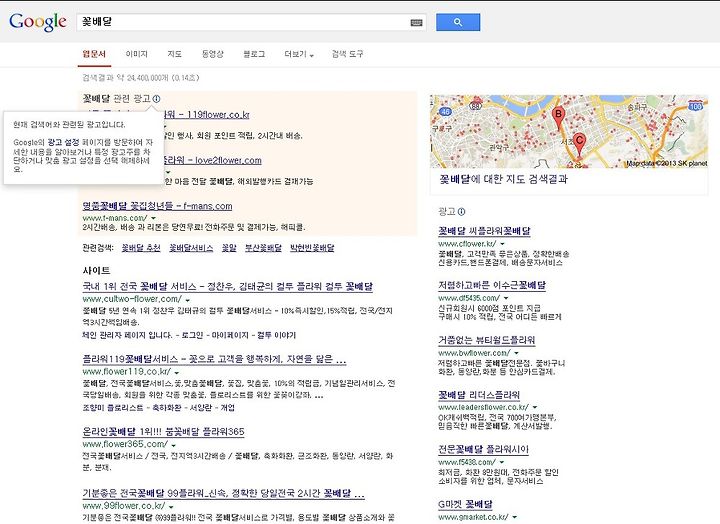Open the 광고 설정 link in the tooltip
Viewport: 720px width, 524px height.
(63, 143)
